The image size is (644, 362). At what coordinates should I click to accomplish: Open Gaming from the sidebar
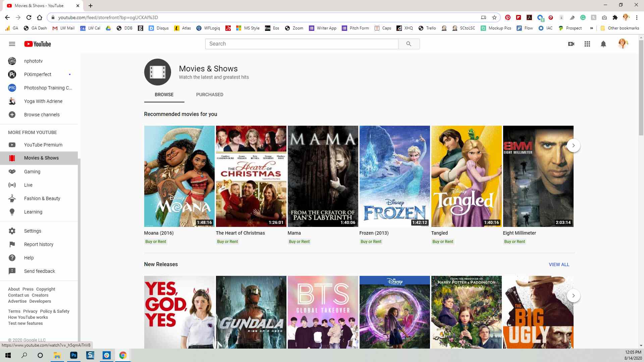point(32,172)
